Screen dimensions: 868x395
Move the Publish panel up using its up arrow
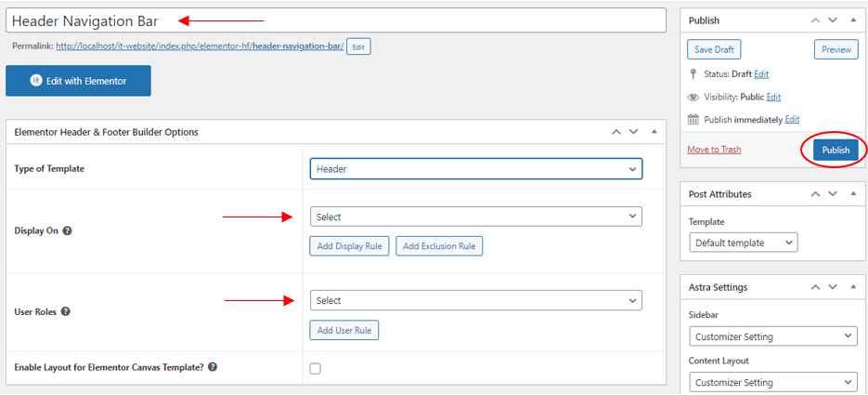coord(815,20)
